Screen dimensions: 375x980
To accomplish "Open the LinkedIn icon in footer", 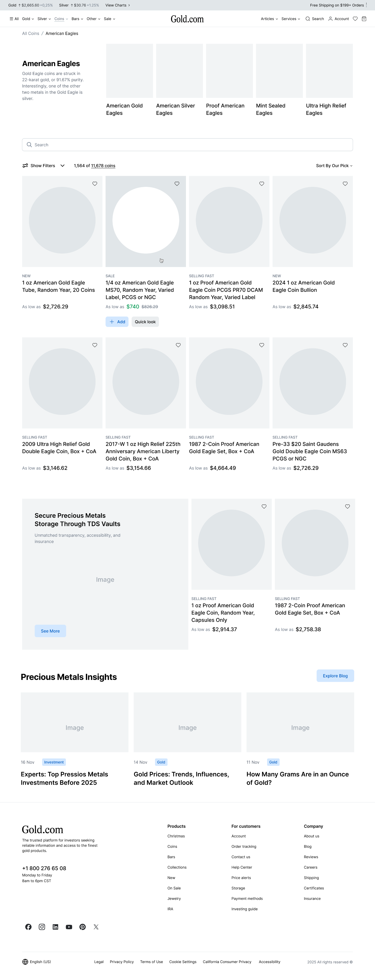I will (56, 927).
